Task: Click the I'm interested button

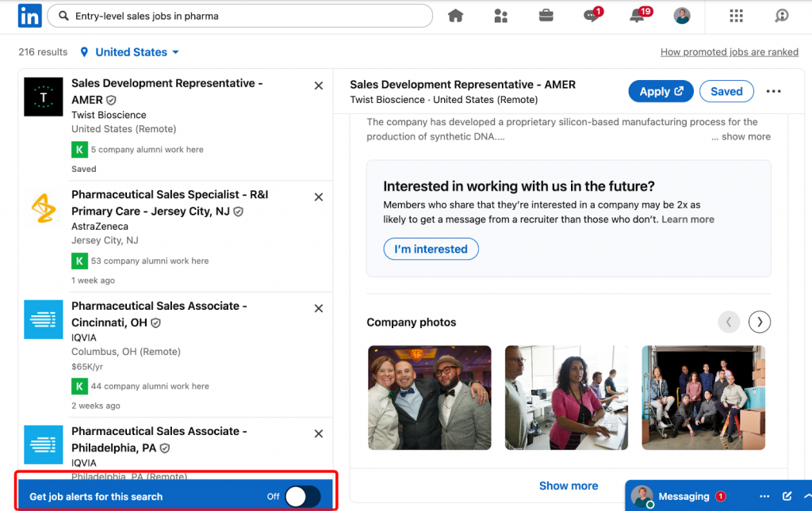Action: (x=431, y=249)
